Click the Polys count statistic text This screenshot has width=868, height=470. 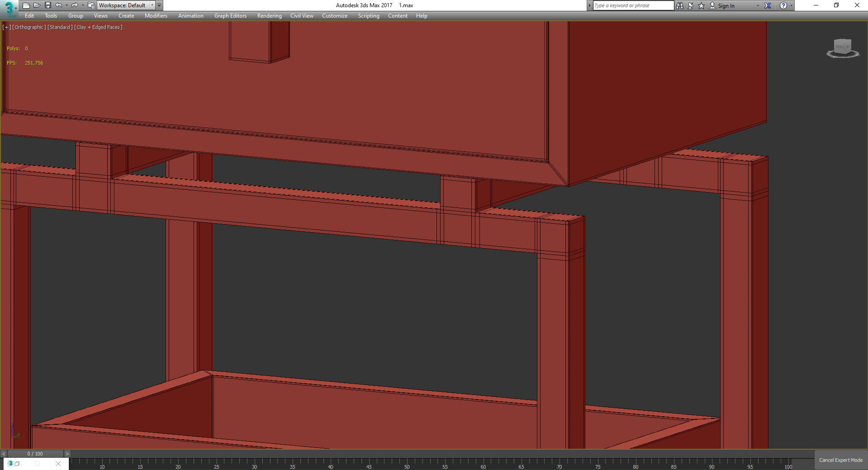pyautogui.click(x=17, y=48)
